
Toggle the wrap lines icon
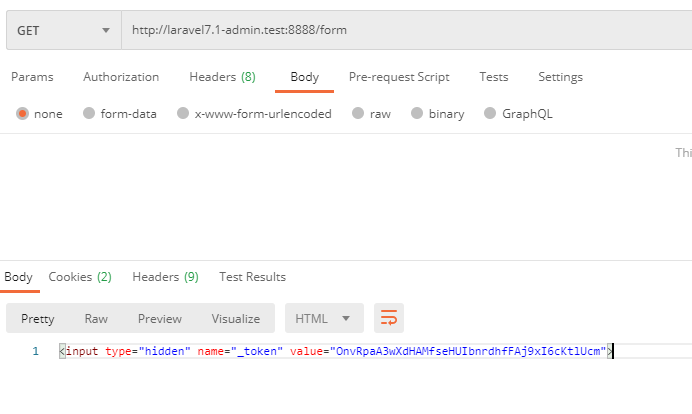[x=389, y=318]
